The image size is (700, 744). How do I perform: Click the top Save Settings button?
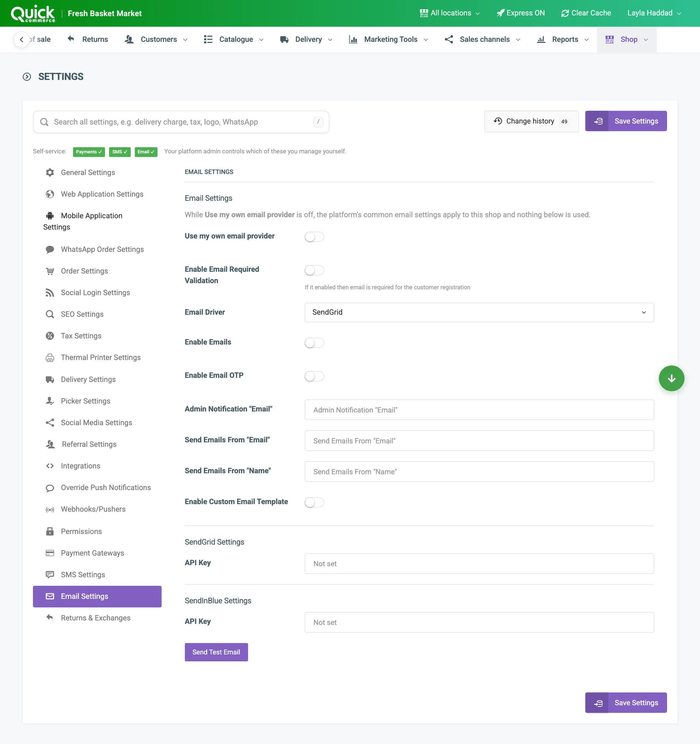click(626, 121)
